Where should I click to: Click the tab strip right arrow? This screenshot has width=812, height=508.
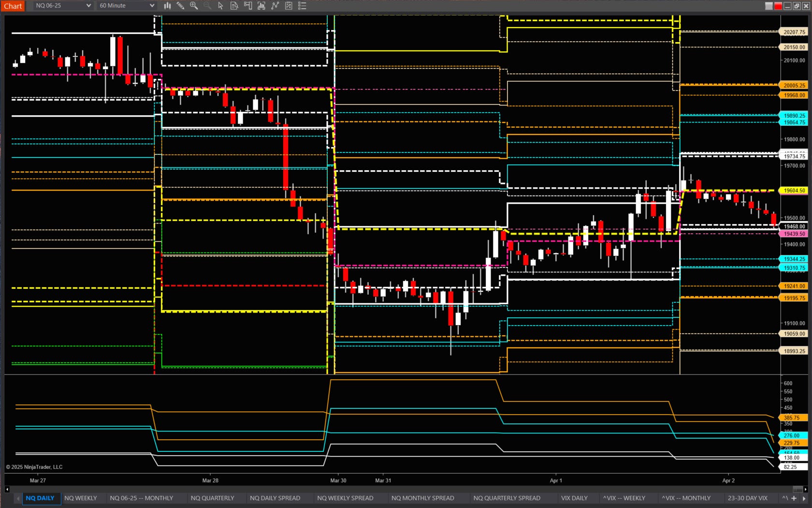[805, 498]
